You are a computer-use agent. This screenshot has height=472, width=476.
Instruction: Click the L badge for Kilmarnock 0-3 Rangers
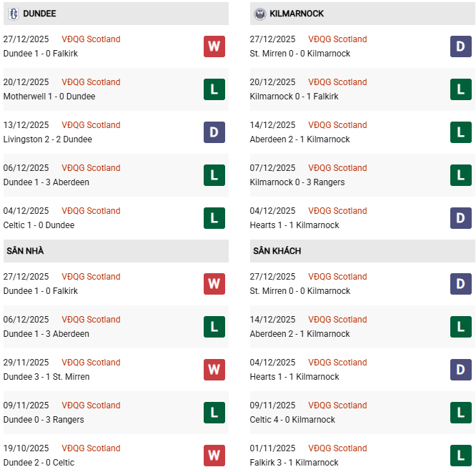[x=461, y=175]
